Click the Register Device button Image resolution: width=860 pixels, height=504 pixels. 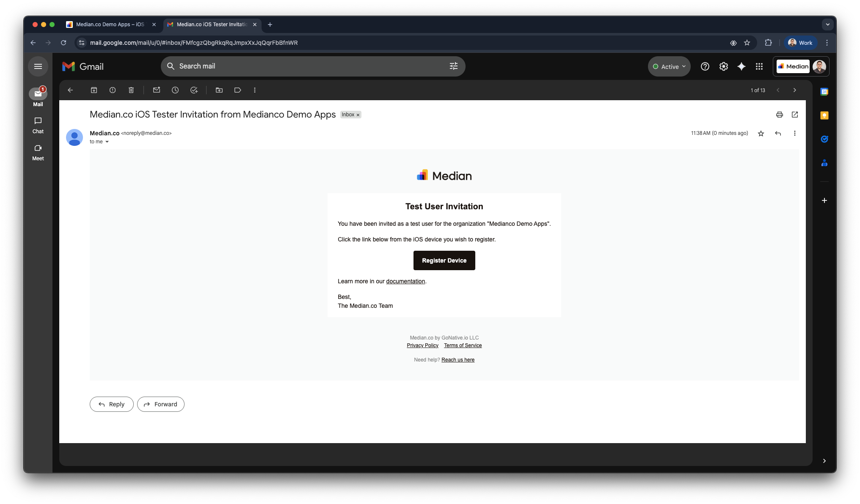click(x=444, y=260)
